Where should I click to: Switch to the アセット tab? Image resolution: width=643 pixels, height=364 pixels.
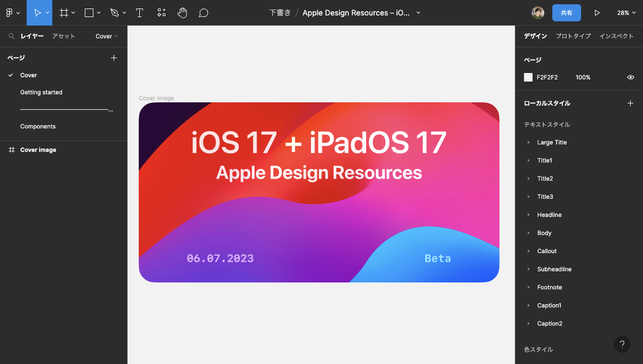pos(63,36)
